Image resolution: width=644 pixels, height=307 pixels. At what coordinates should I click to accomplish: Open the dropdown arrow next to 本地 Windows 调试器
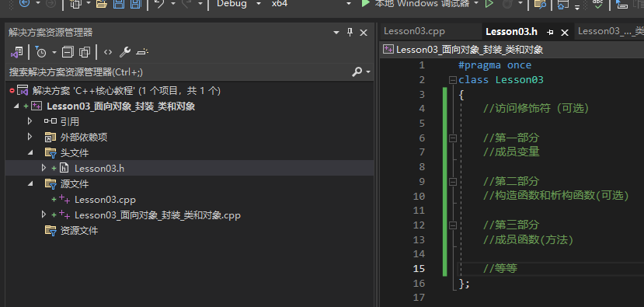(x=476, y=3)
